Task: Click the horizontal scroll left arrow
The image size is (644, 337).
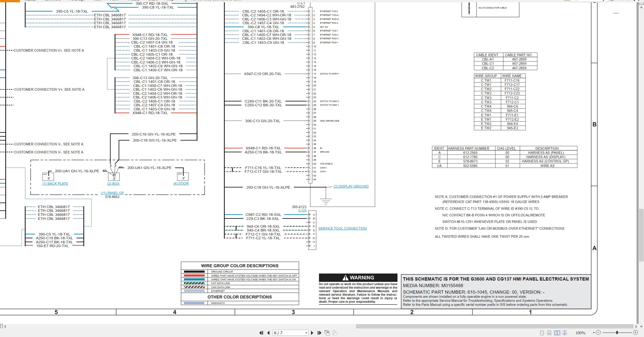Action: (x=5, y=327)
